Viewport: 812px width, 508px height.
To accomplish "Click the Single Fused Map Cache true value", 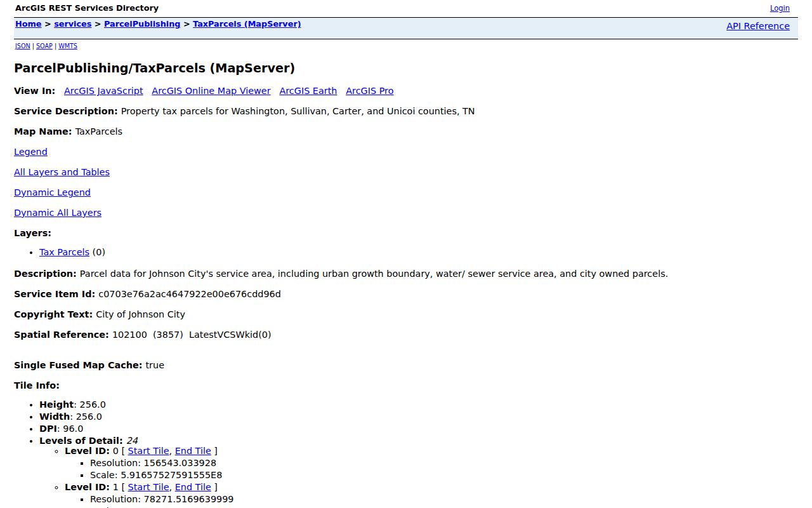I will [x=155, y=365].
